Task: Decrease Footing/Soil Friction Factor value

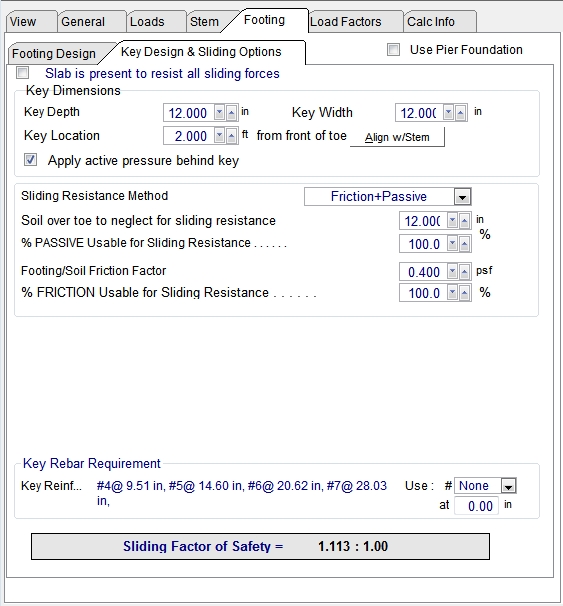Action: [x=452, y=272]
